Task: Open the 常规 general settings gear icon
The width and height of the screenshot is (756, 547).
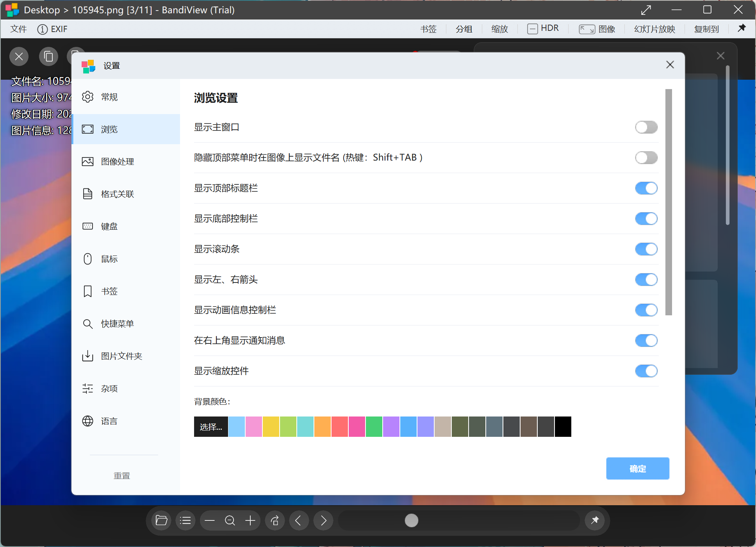Action: (88, 97)
